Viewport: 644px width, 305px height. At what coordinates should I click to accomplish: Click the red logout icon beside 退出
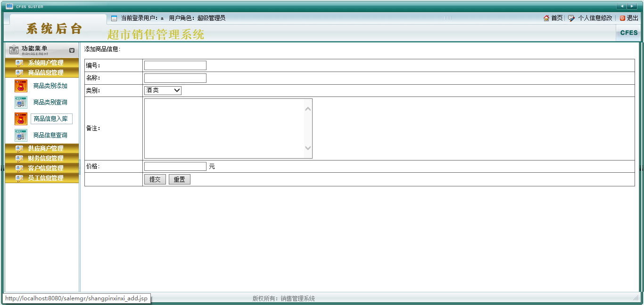pyautogui.click(x=622, y=18)
